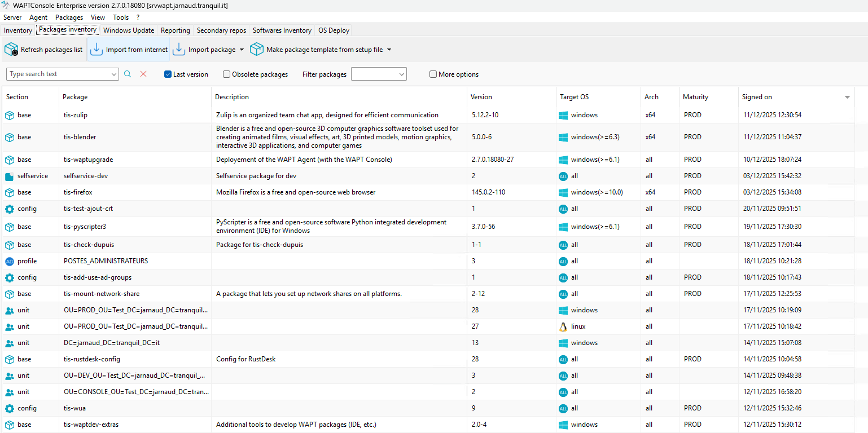Click the ALL OS icon in tis-wua row
Screen dimensions: 868x433
[x=563, y=408]
